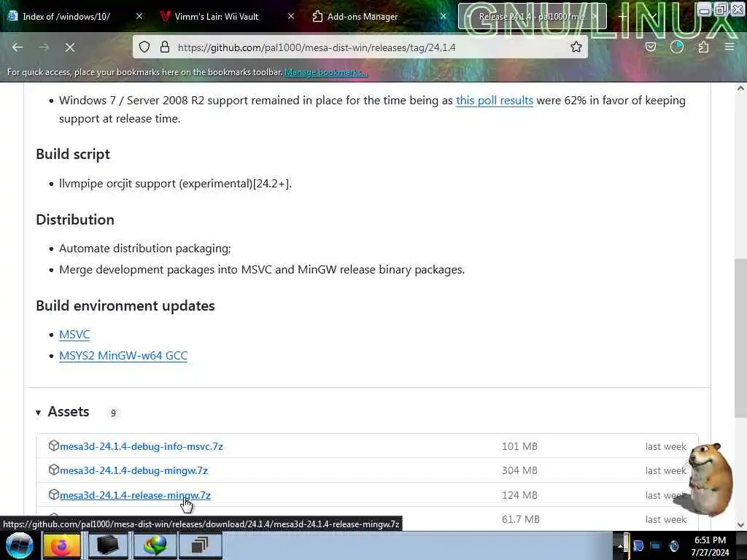The width and height of the screenshot is (747, 560).
Task: Open the Windows Start button
Action: [20, 545]
